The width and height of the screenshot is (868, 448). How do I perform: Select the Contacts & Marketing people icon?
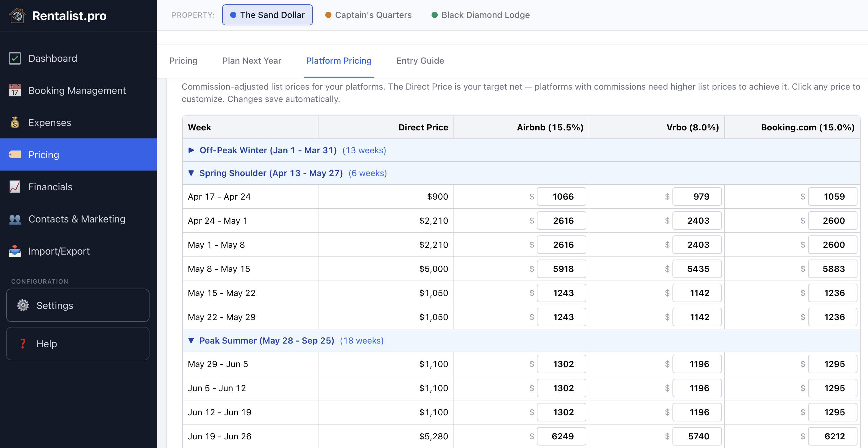point(15,219)
